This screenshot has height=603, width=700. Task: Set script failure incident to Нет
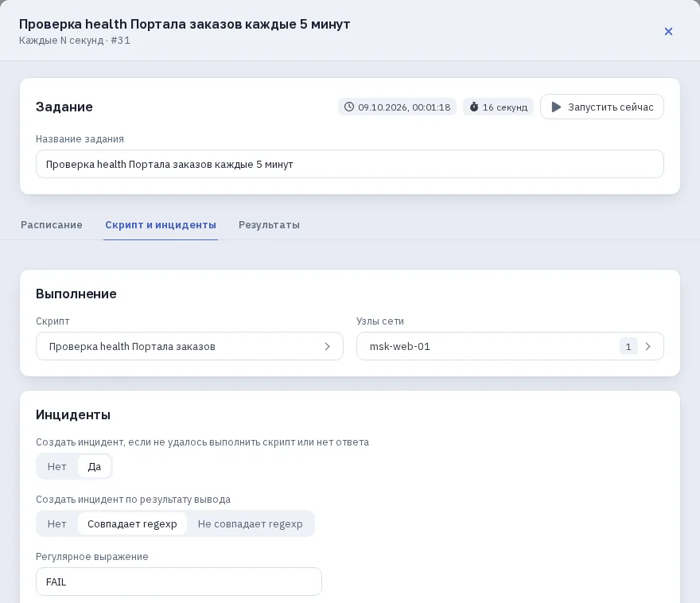(x=56, y=466)
